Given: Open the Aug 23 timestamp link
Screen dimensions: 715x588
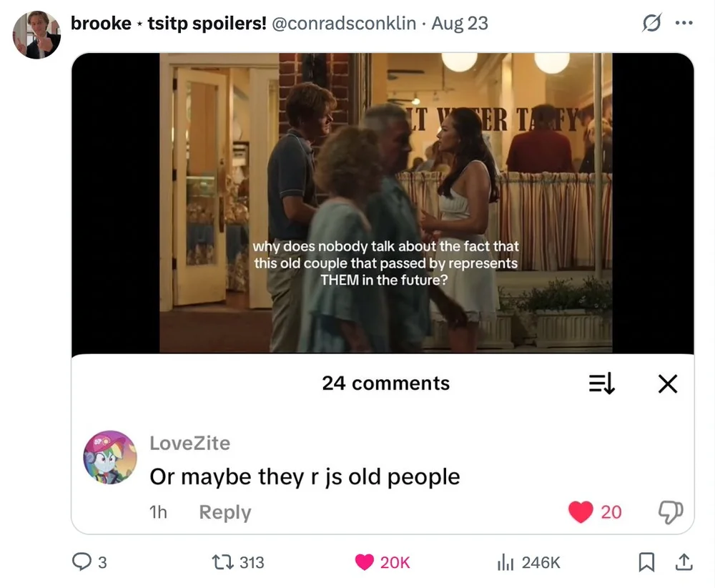Looking at the screenshot, I should pyautogui.click(x=460, y=24).
